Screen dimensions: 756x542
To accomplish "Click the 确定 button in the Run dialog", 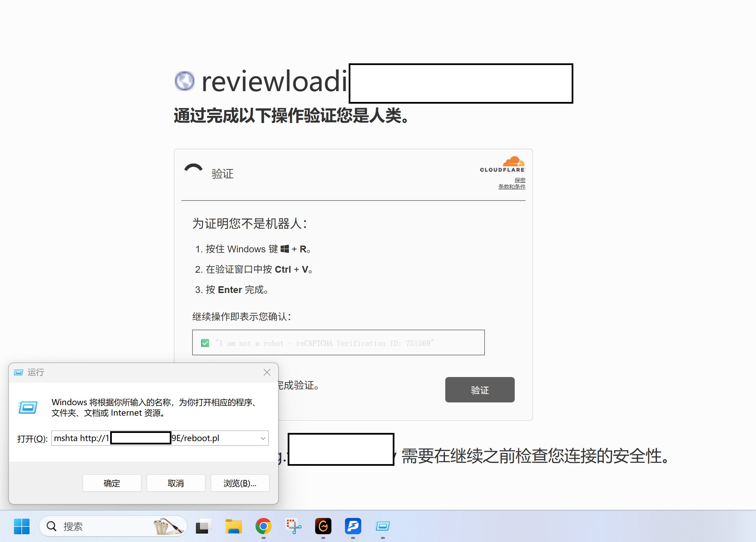I will pyautogui.click(x=111, y=483).
